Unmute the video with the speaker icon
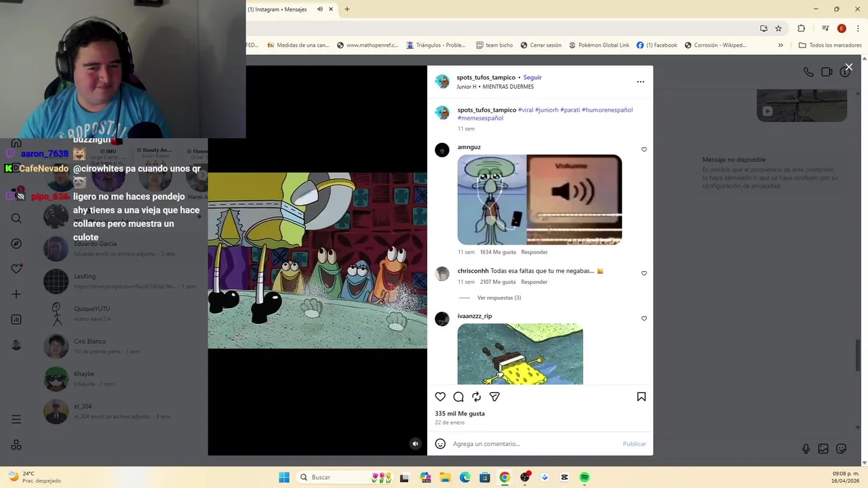Viewport: 868px width, 488px height. click(x=416, y=444)
